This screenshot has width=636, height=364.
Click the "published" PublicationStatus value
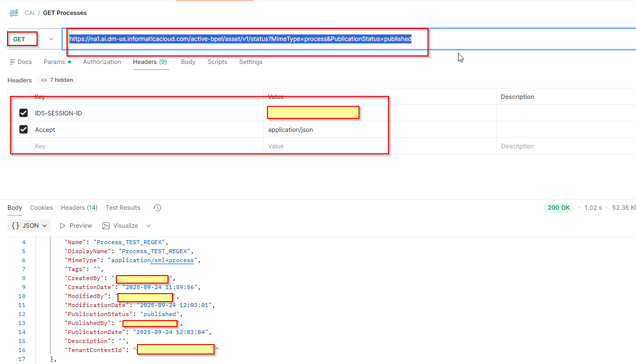(160, 314)
